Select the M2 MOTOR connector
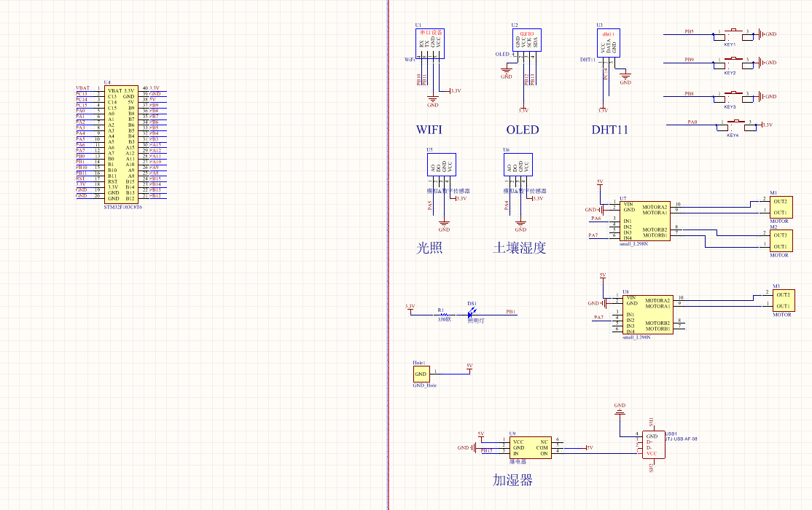This screenshot has height=510, width=812. click(x=781, y=240)
